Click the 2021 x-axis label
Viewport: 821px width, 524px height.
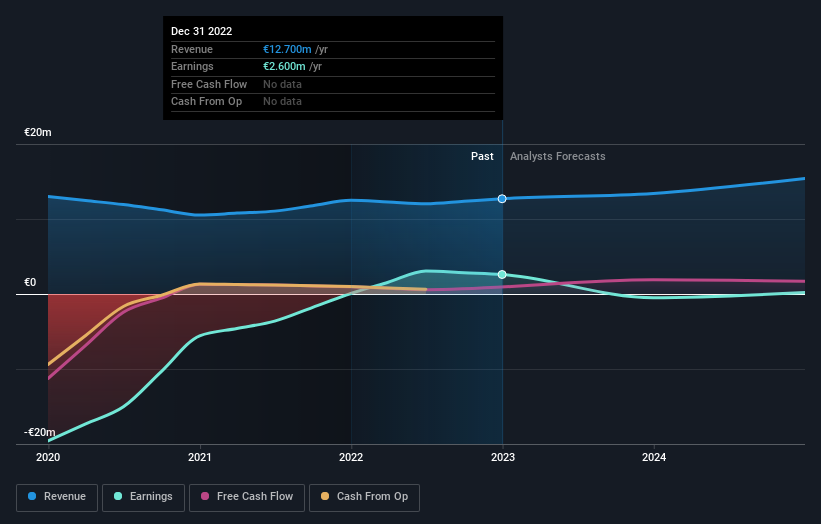[x=199, y=458]
